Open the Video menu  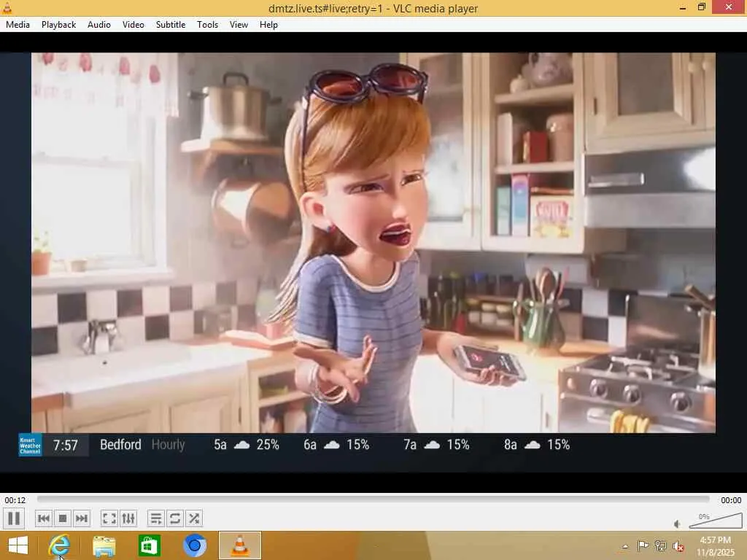click(x=133, y=25)
